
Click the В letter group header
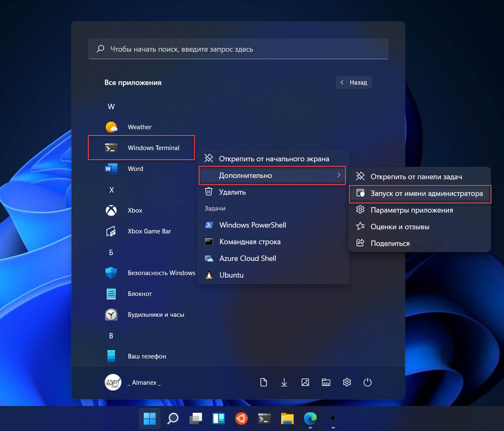111,336
